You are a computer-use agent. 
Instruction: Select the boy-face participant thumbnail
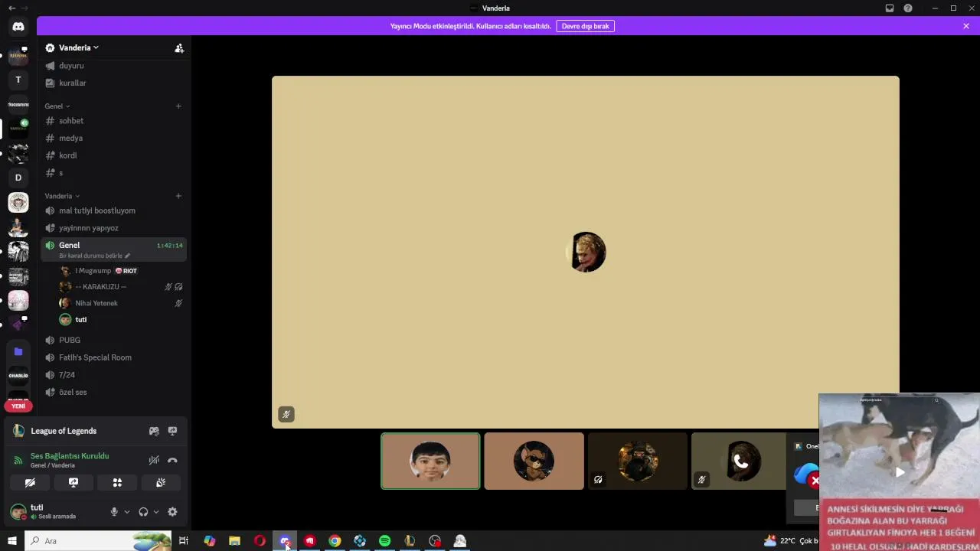(430, 461)
